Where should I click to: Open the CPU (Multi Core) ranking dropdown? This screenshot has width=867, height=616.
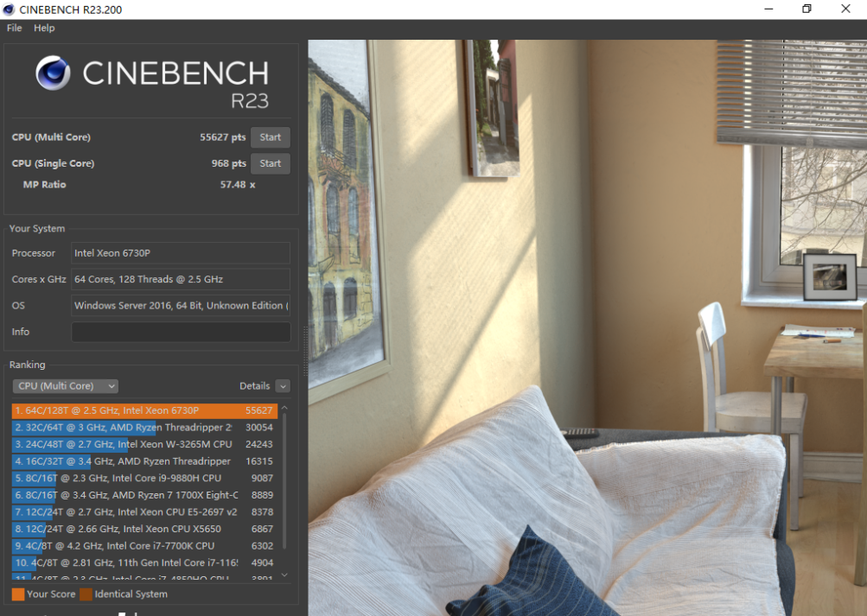pos(66,385)
